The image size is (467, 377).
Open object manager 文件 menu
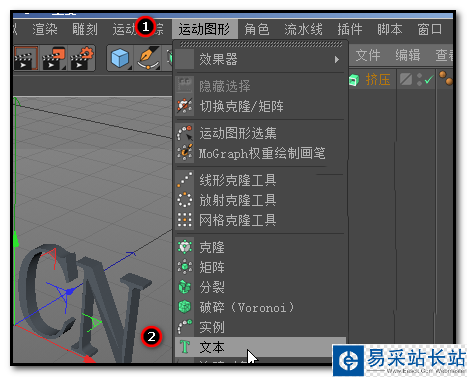tap(368, 55)
